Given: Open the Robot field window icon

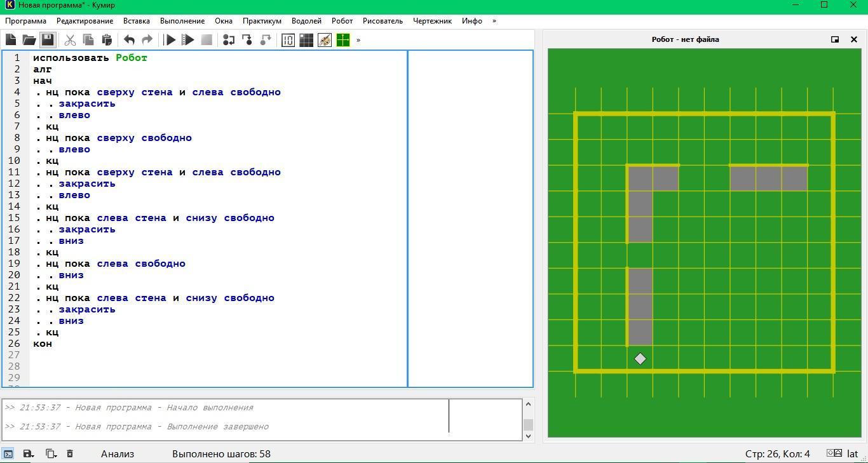Looking at the screenshot, I should (x=306, y=40).
